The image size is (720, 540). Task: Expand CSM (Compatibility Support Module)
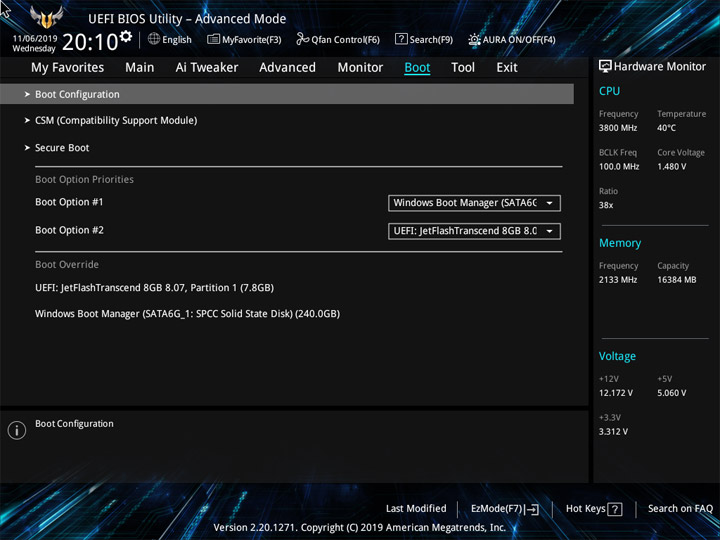coord(116,120)
